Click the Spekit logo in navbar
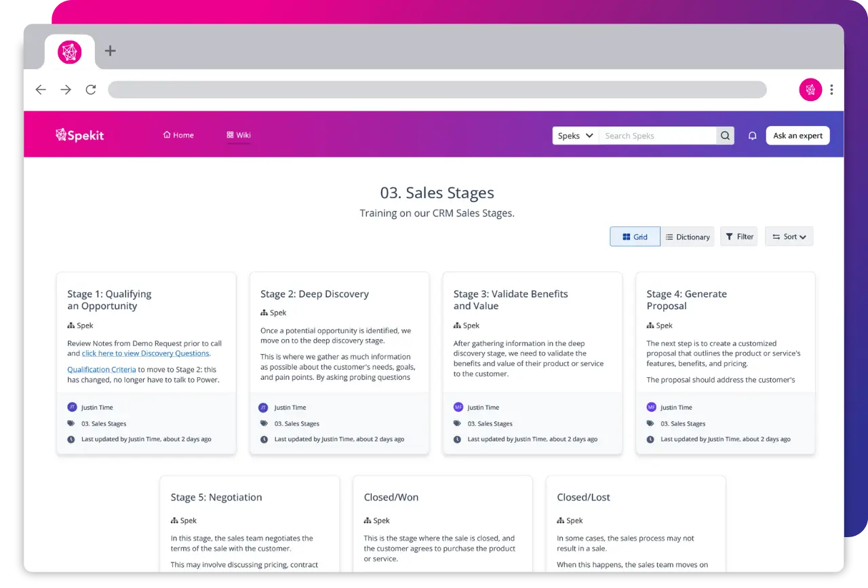The width and height of the screenshot is (868, 588). (79, 135)
